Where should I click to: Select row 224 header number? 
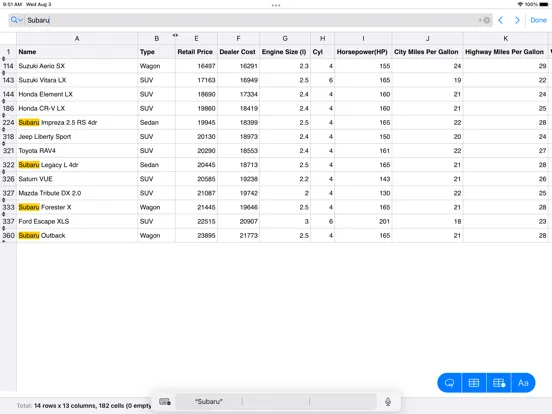point(8,123)
